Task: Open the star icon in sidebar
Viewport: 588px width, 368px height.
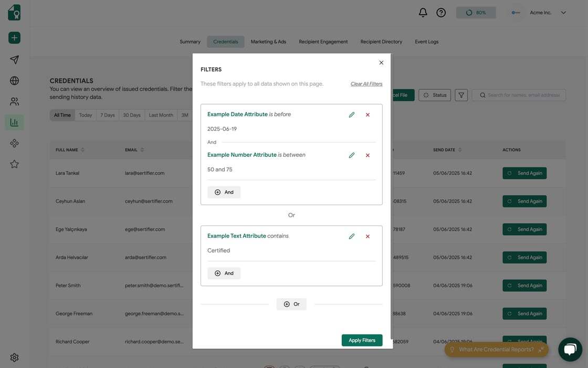Action: click(14, 164)
